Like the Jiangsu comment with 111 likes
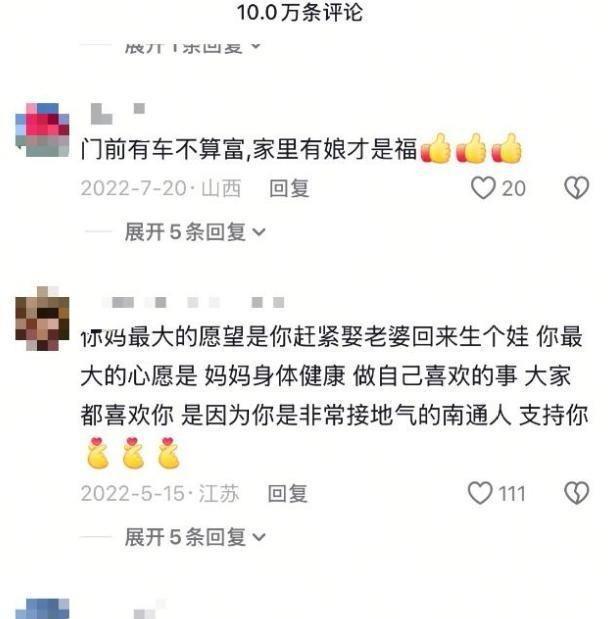608x619 pixels. click(480, 493)
